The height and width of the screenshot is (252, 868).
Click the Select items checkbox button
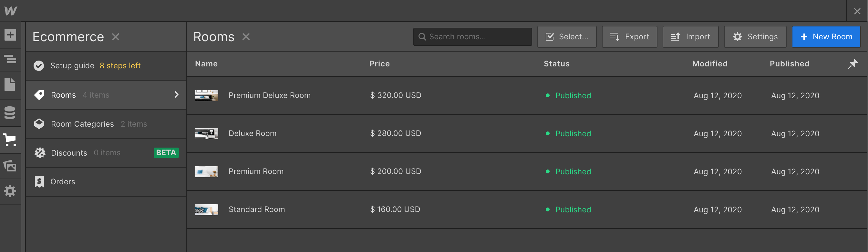point(567,37)
